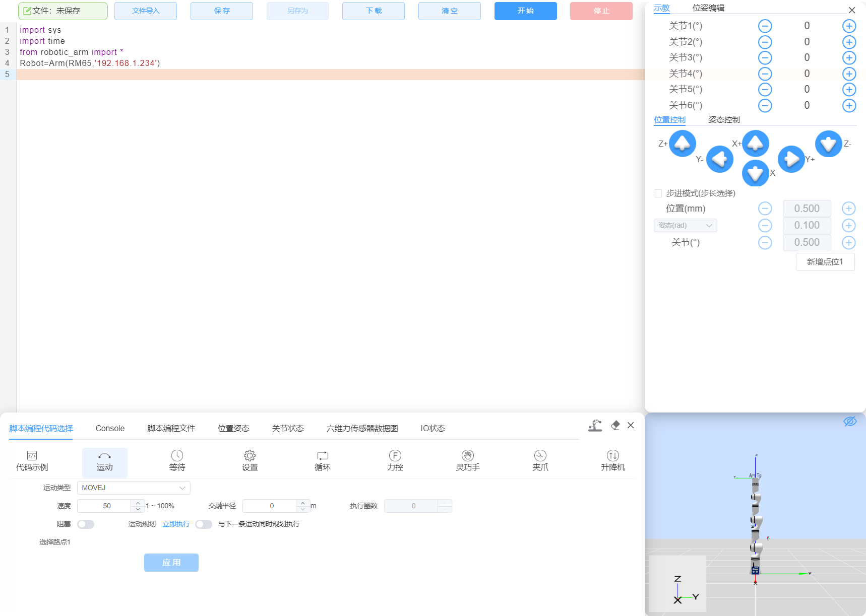Click the robot arm icon in panel header
The width and height of the screenshot is (866, 616).
595,426
